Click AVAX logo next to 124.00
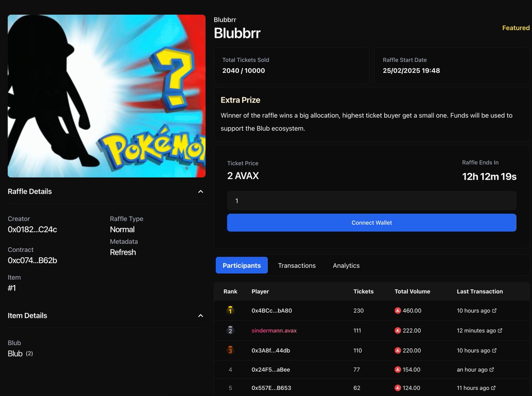Viewport: 532px width, 396px height. coord(398,388)
